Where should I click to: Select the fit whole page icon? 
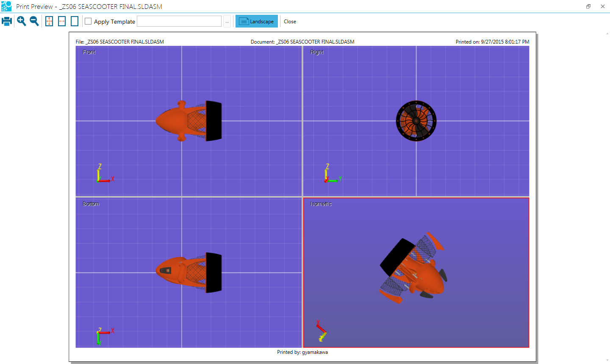click(x=49, y=21)
